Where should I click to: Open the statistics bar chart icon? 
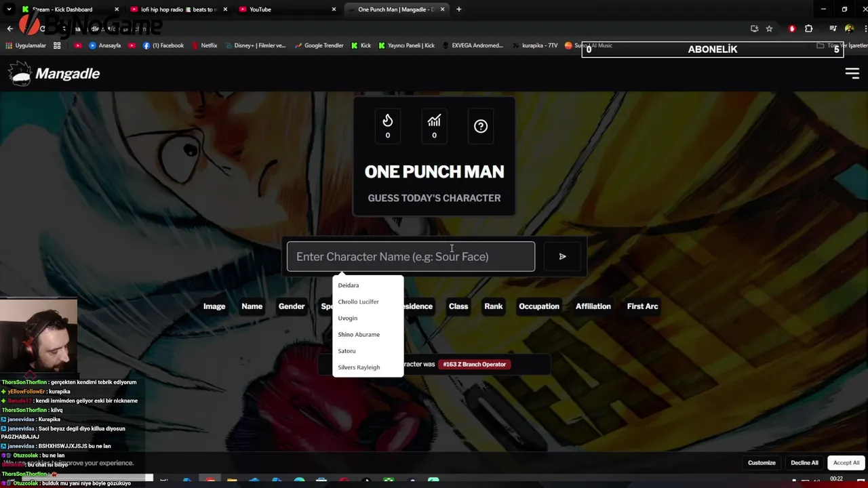pos(434,126)
